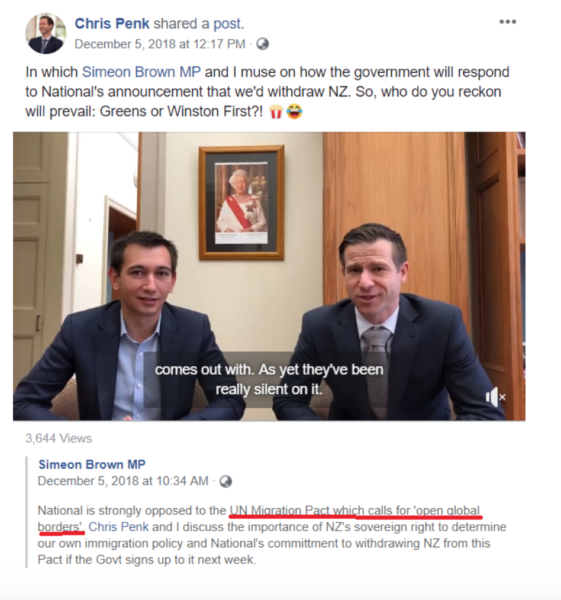Image resolution: width=561 pixels, height=600 pixels.
Task: Click the popcorn emoji in caption
Action: coord(276,112)
